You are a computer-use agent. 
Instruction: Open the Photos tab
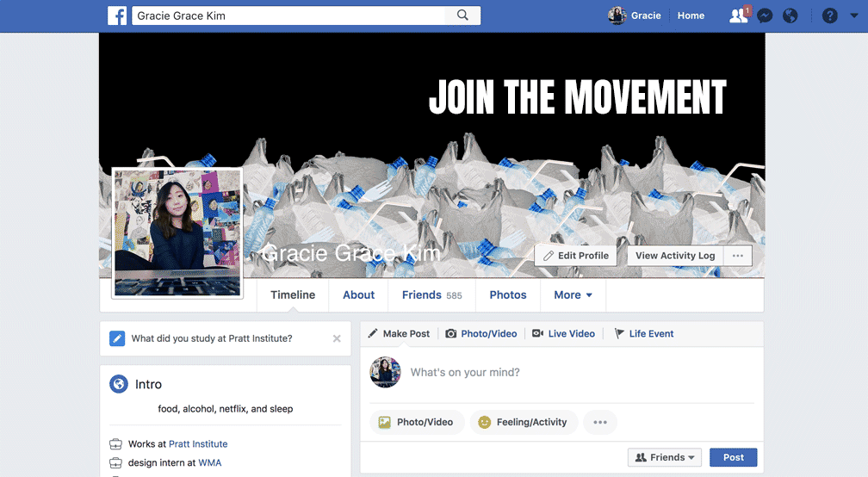pyautogui.click(x=508, y=295)
